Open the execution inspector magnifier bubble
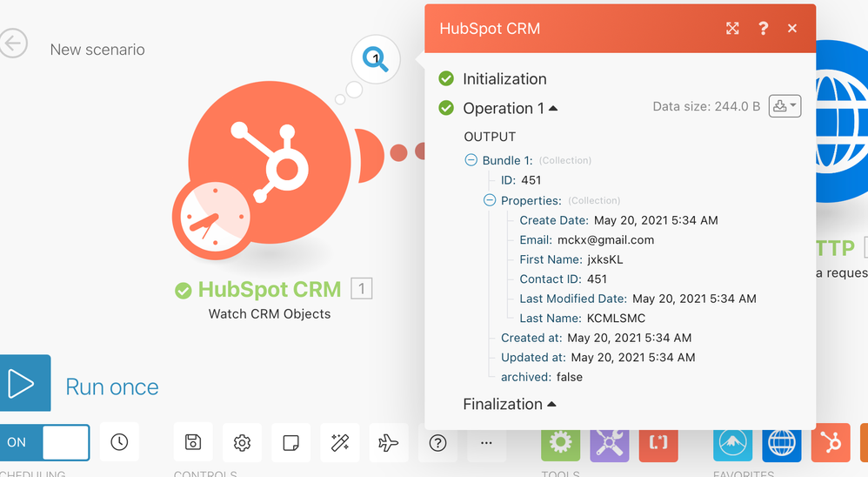Viewport: 868px width, 477px height. (376, 59)
